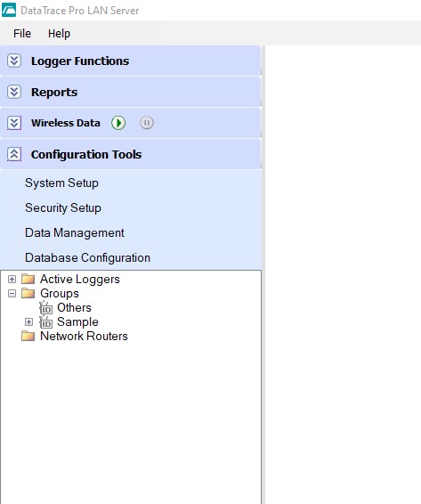Open Database Configuration
Image resolution: width=421 pixels, height=504 pixels.
[x=87, y=257]
